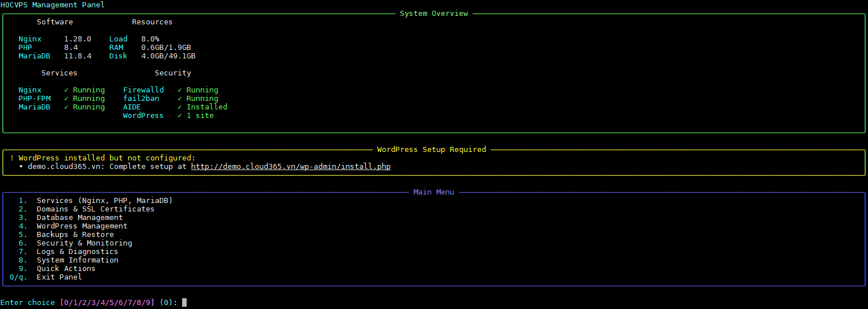Click the yellow exclamation warning mark
868x309 pixels.
(x=12, y=158)
